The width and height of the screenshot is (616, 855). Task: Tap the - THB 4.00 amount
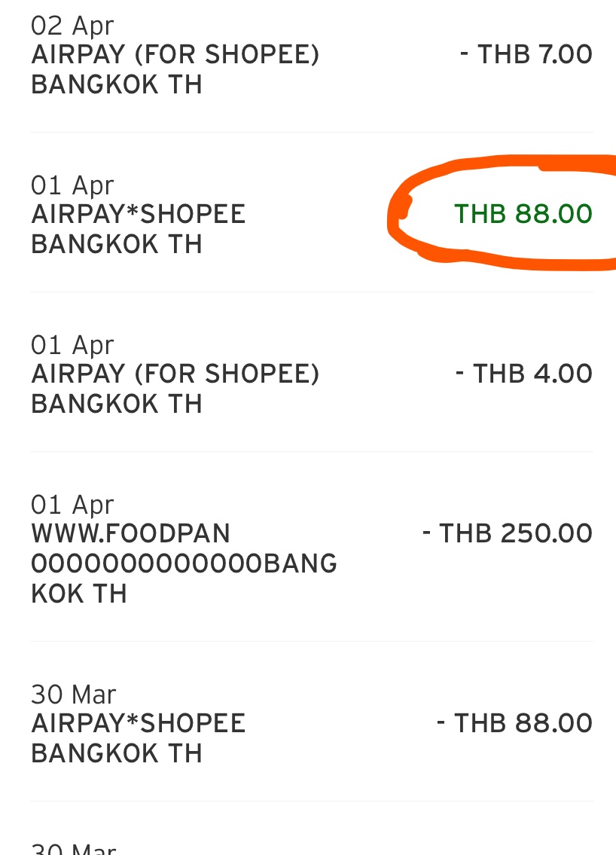pos(524,374)
